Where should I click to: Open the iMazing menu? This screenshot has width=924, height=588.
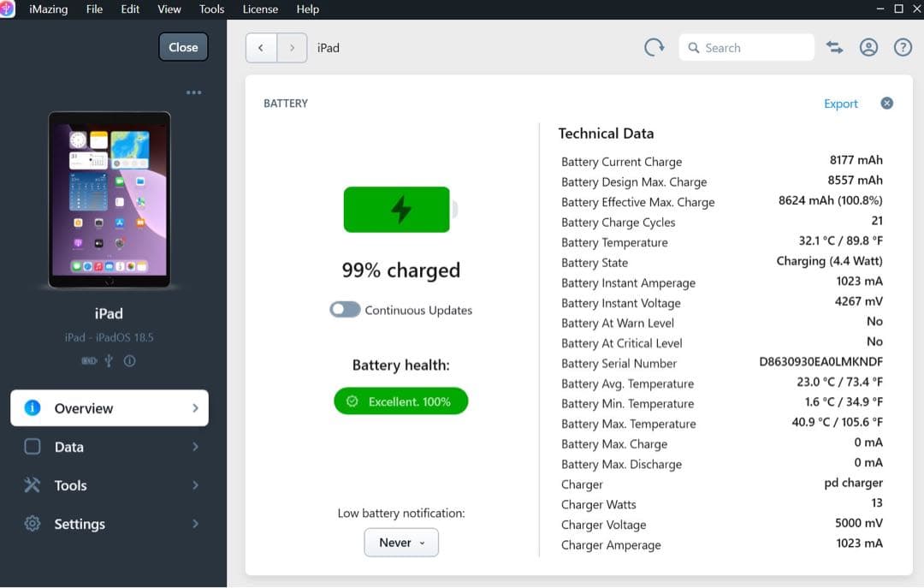click(48, 9)
